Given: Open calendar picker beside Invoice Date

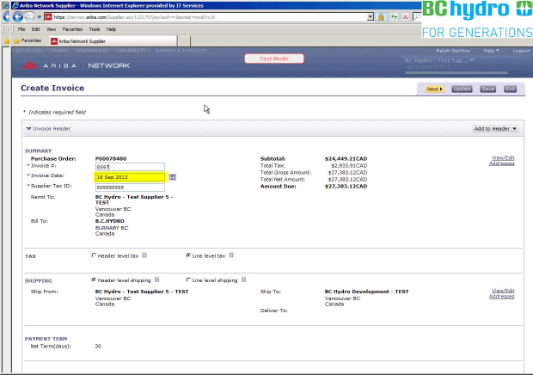Looking at the screenshot, I should point(172,177).
